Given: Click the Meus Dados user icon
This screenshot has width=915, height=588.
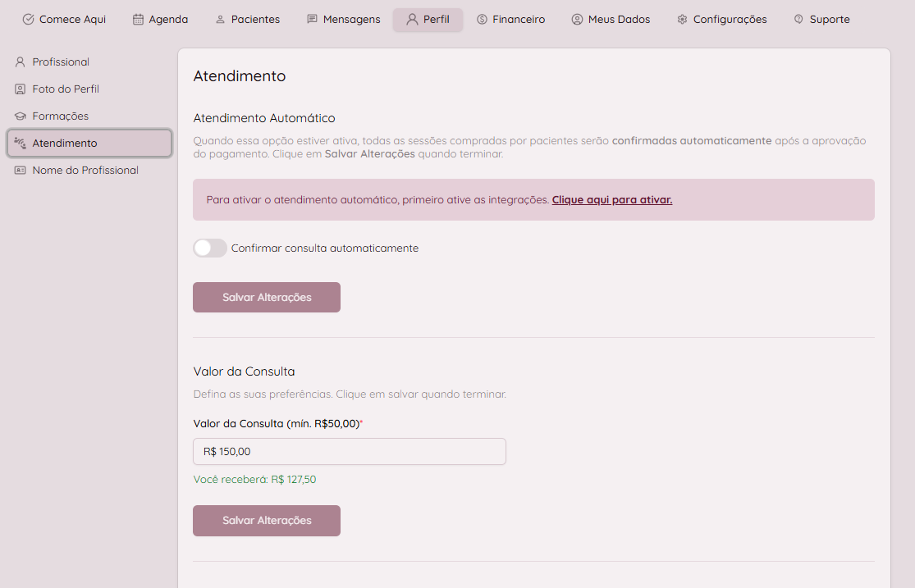Looking at the screenshot, I should [x=577, y=20].
